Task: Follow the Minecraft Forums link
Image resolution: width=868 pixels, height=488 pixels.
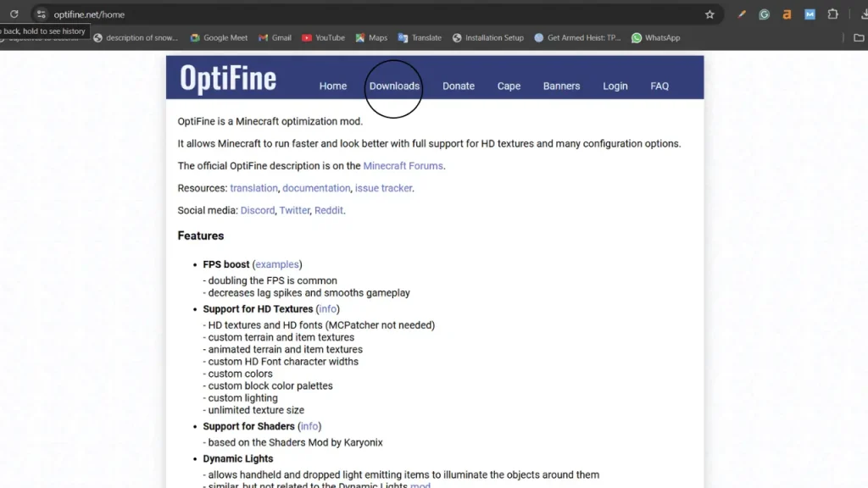Action: click(x=403, y=166)
